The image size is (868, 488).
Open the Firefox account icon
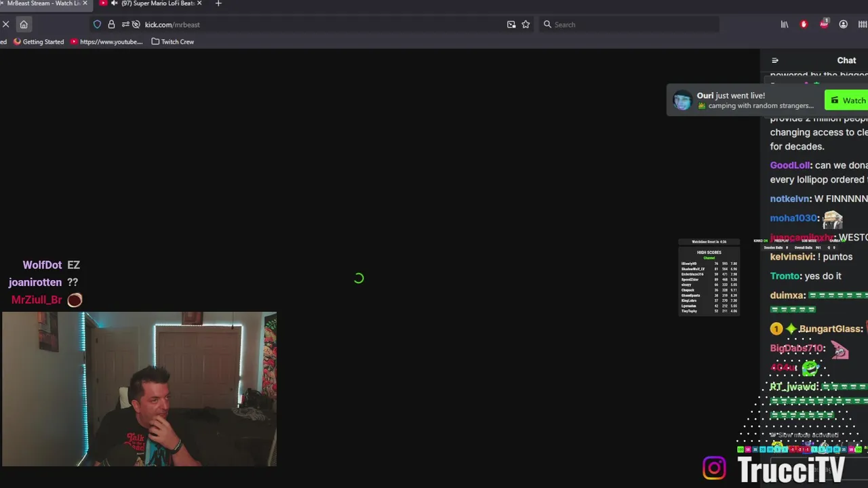pos(844,24)
